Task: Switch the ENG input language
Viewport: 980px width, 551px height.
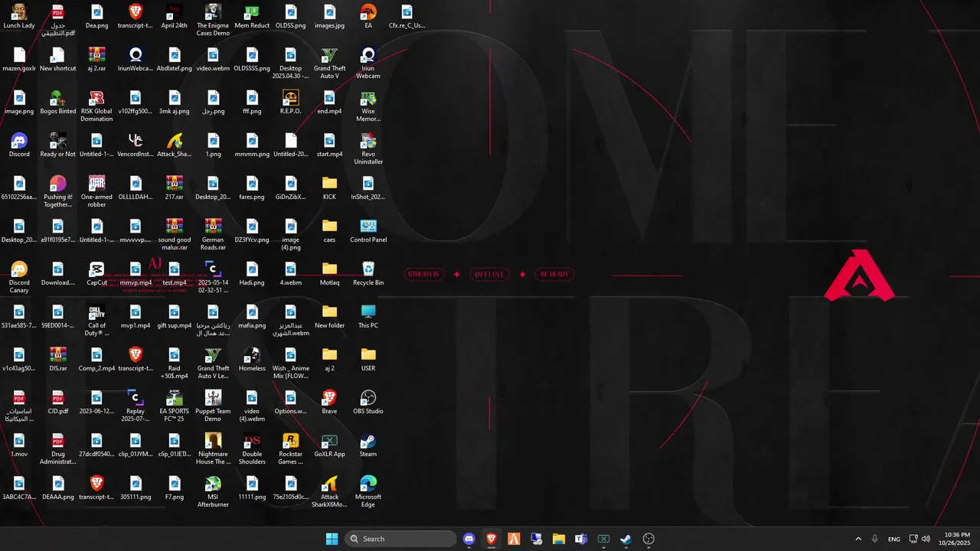Action: [894, 539]
